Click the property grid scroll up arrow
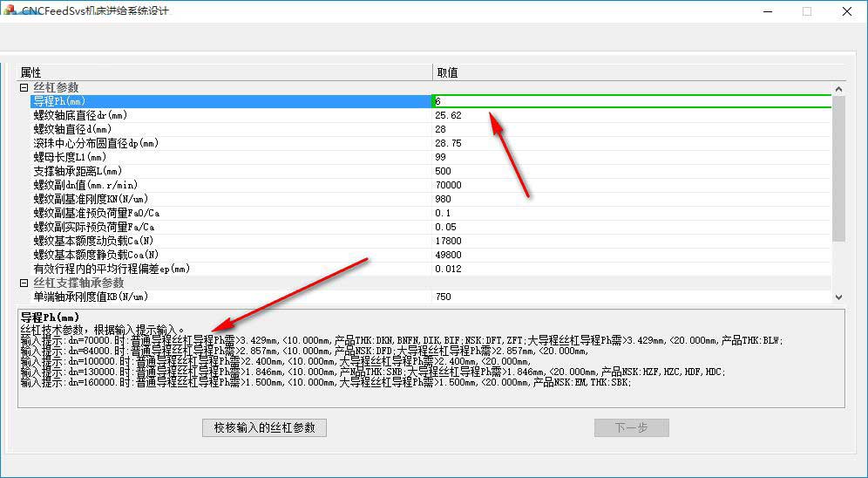 coord(838,89)
